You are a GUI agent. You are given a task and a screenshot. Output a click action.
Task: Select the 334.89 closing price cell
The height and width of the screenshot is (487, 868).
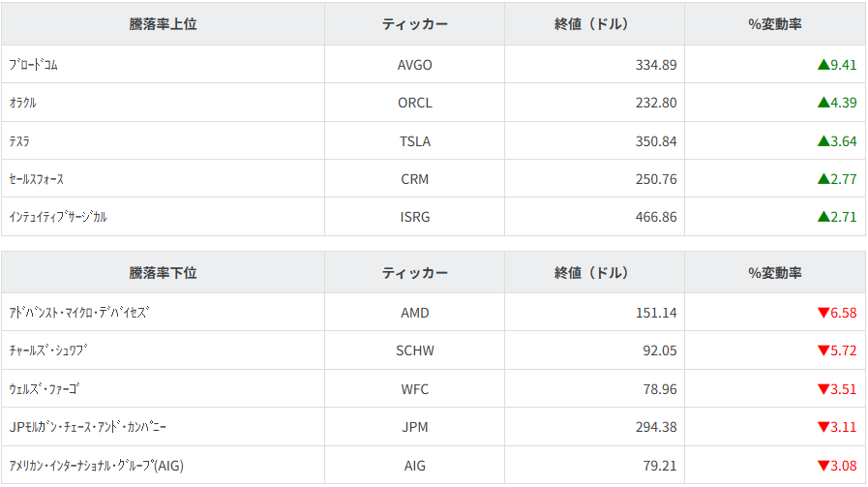click(x=656, y=65)
